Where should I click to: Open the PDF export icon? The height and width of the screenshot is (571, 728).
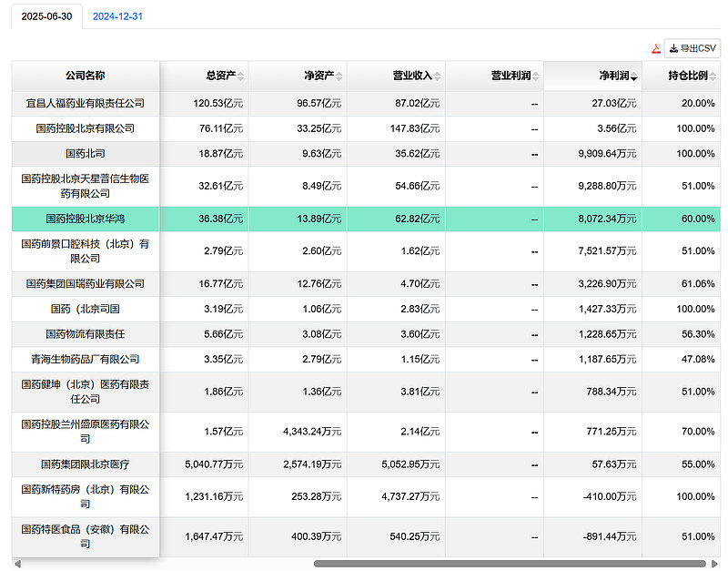655,48
